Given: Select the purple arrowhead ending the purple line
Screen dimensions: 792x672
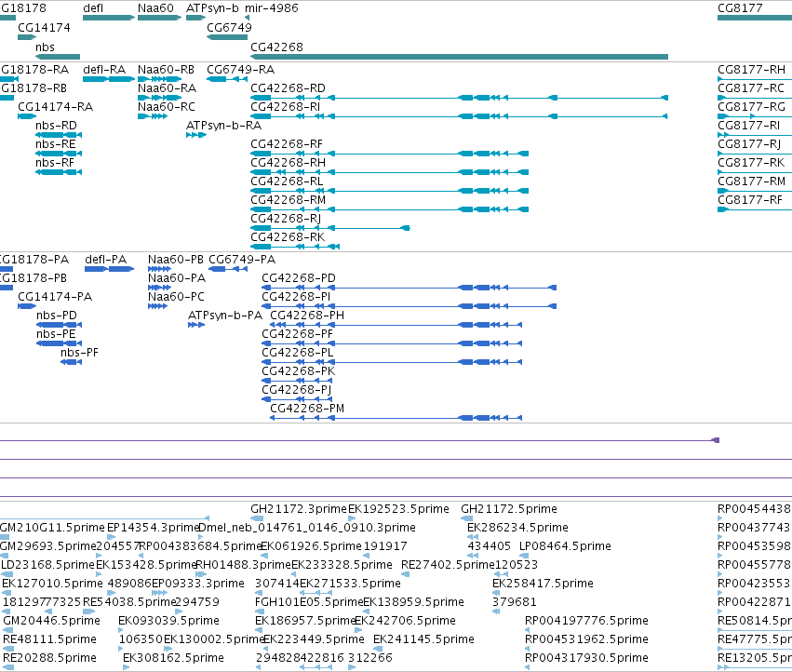Looking at the screenshot, I should coord(716,440).
